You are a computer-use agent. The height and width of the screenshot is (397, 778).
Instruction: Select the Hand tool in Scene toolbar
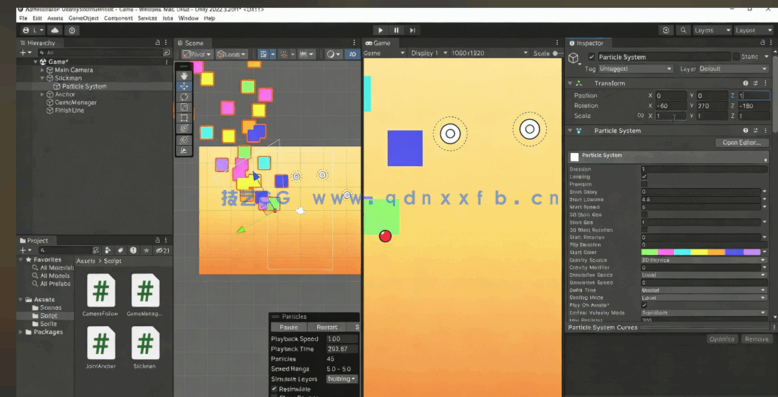click(x=184, y=75)
